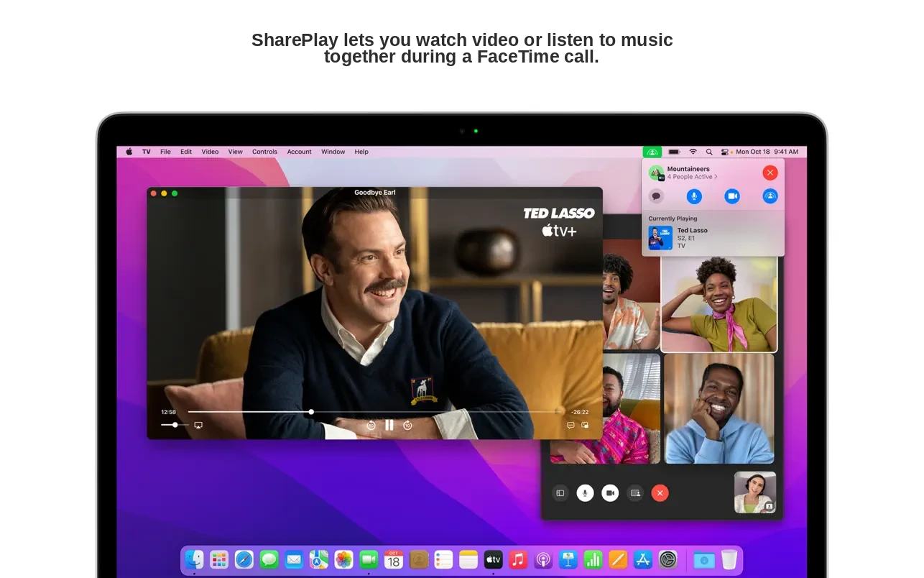Open System Preferences from the Dock
Viewport: 924px width, 578px height.
click(x=668, y=559)
